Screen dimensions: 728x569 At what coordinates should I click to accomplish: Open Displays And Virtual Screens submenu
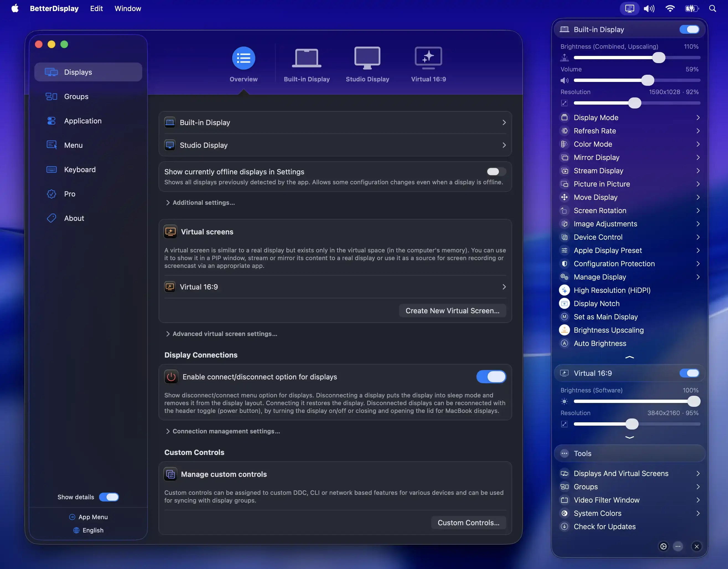(x=630, y=473)
